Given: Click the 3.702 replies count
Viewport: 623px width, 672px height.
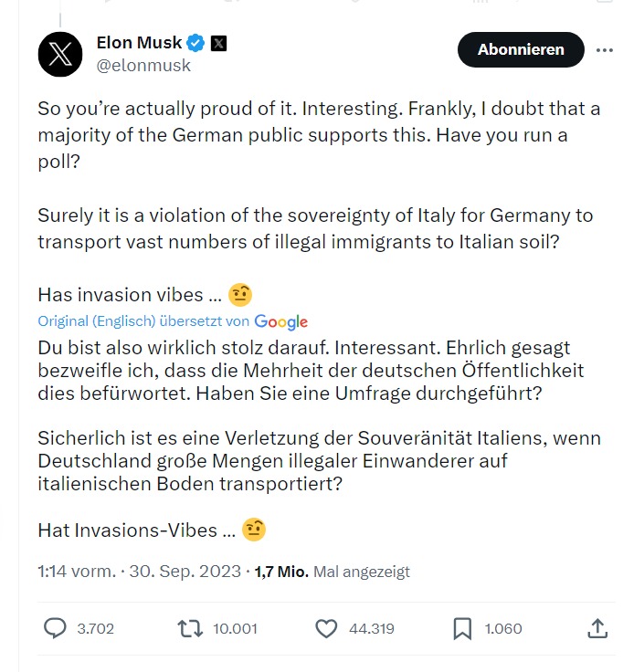Looking at the screenshot, I should [x=96, y=628].
